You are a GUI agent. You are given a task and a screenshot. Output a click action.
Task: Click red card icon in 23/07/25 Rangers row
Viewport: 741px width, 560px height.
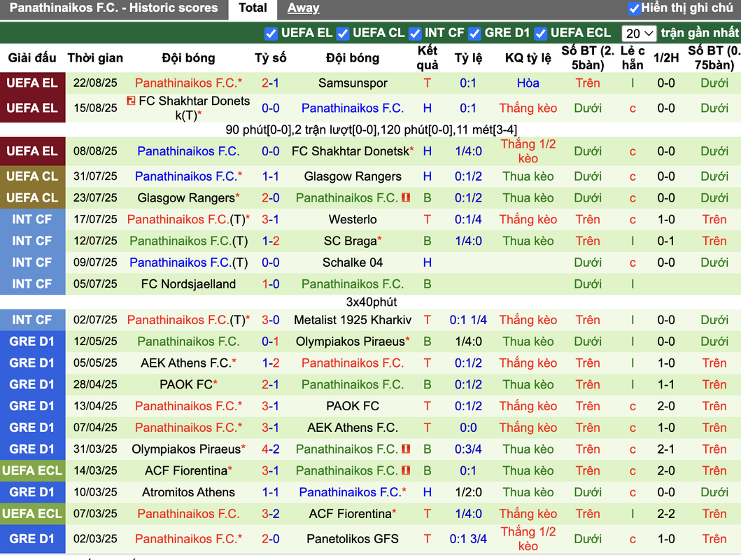point(405,197)
